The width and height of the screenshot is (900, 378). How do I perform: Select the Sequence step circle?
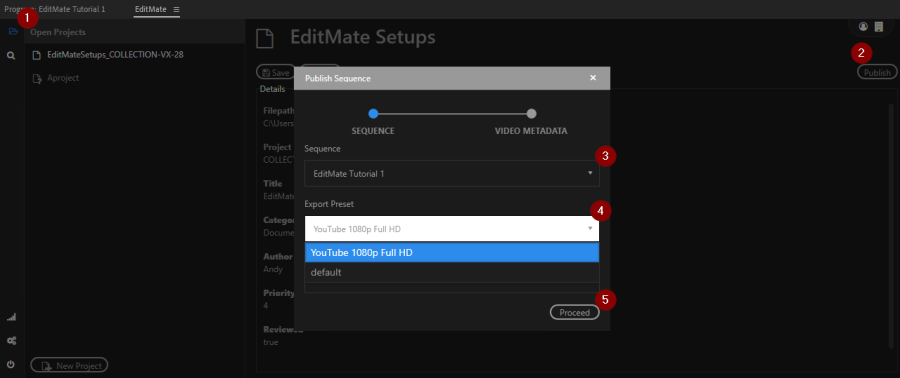pos(373,113)
